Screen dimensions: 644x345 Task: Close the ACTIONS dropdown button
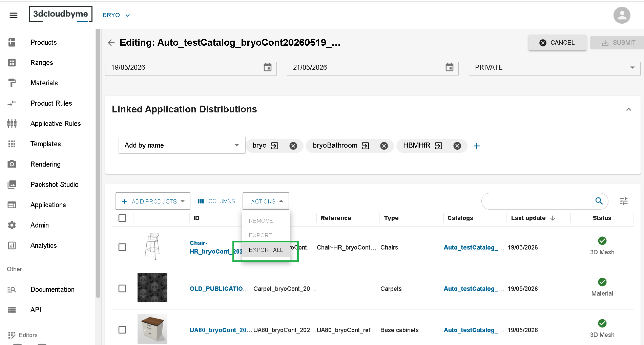266,201
